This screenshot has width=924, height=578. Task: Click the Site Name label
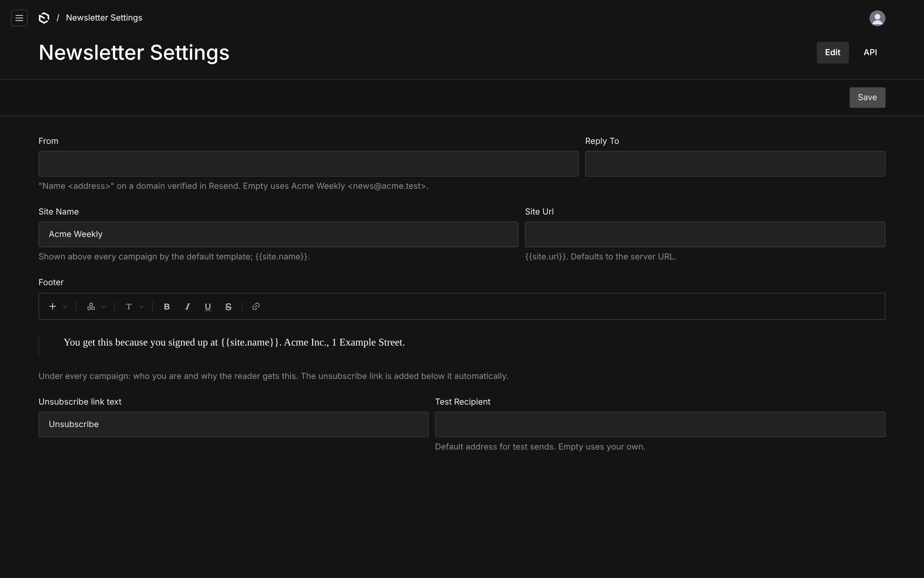(x=59, y=212)
